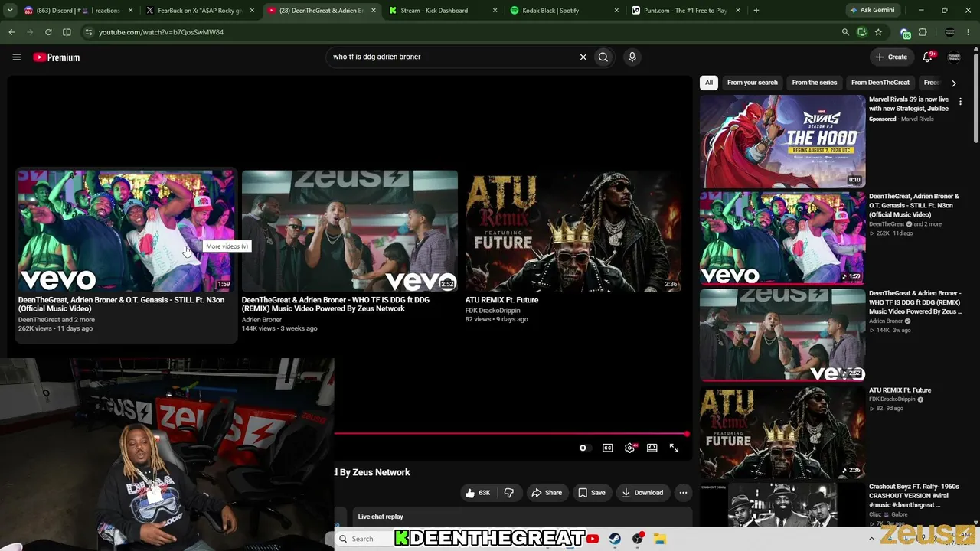980x551 pixels.
Task: Open Crashout Boyz FT. Ralfy sidebar video
Action: (913, 496)
